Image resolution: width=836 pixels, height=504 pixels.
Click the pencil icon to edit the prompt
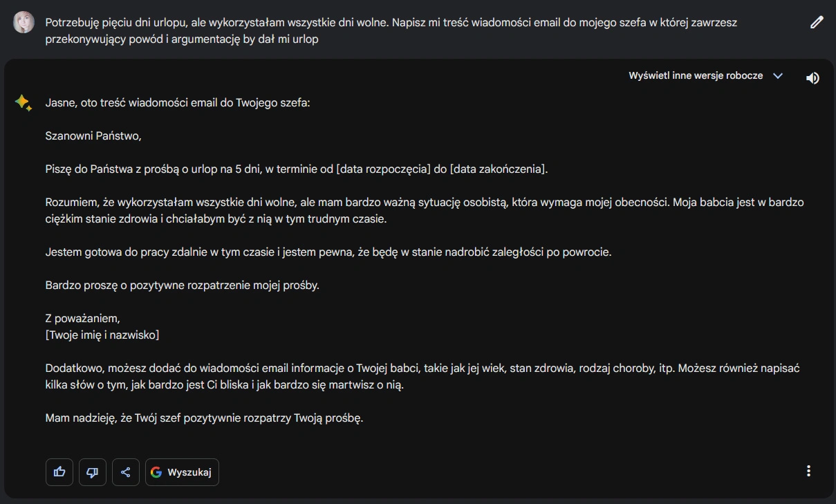pos(817,22)
